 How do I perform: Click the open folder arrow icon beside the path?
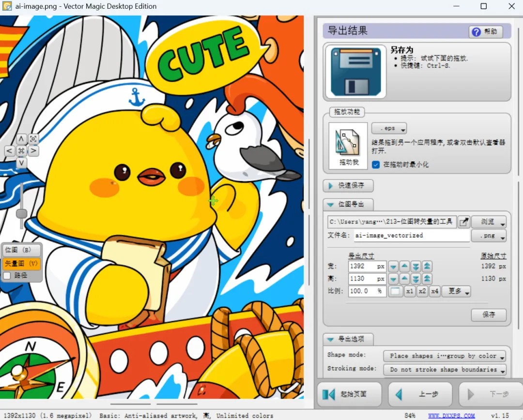coord(463,222)
